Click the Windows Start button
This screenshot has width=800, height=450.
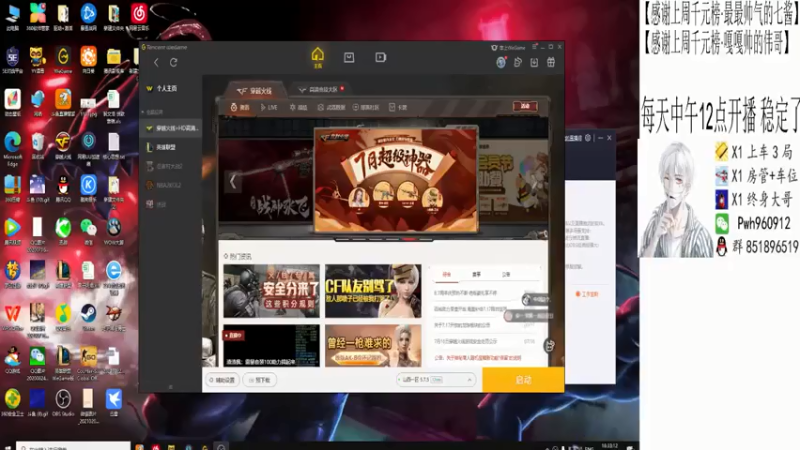[x=7, y=447]
